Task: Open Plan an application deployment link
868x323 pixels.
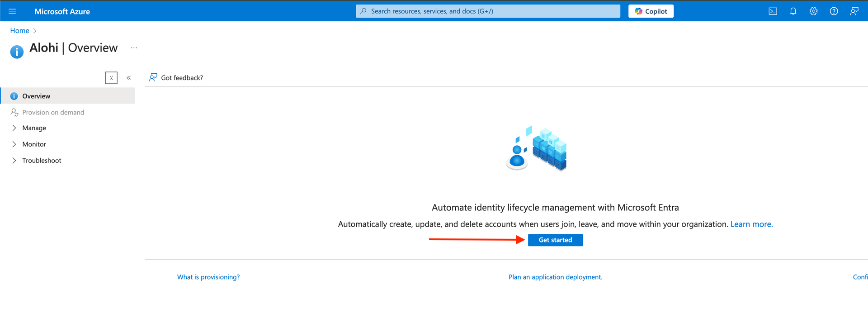Action: point(555,277)
